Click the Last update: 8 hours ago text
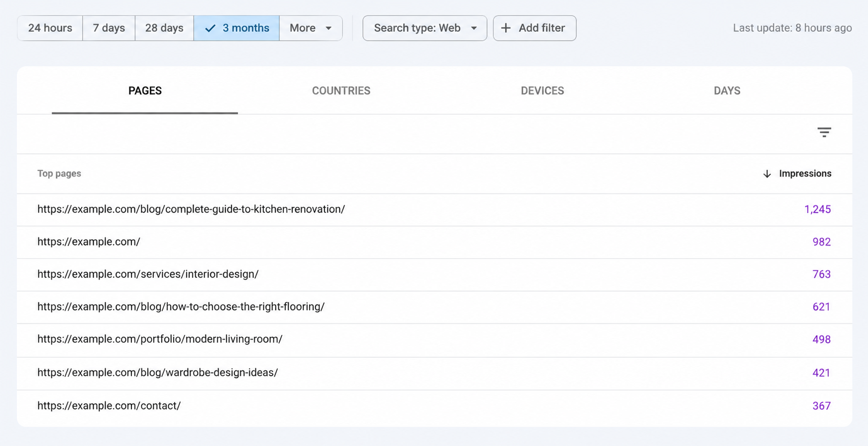Viewport: 868px width, 446px height. pyautogui.click(x=792, y=28)
